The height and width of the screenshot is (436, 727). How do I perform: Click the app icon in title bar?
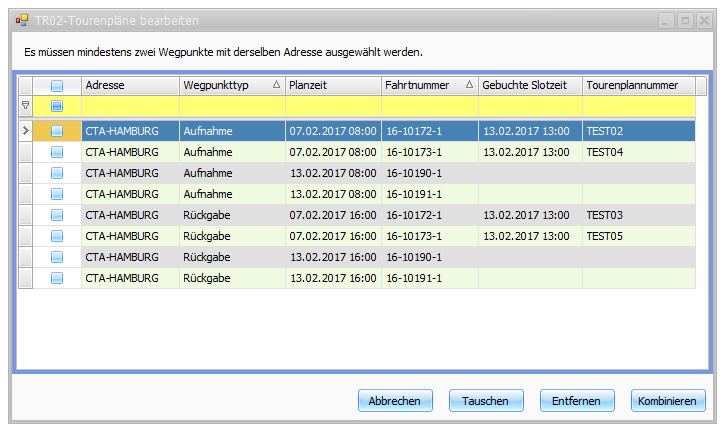[22, 20]
